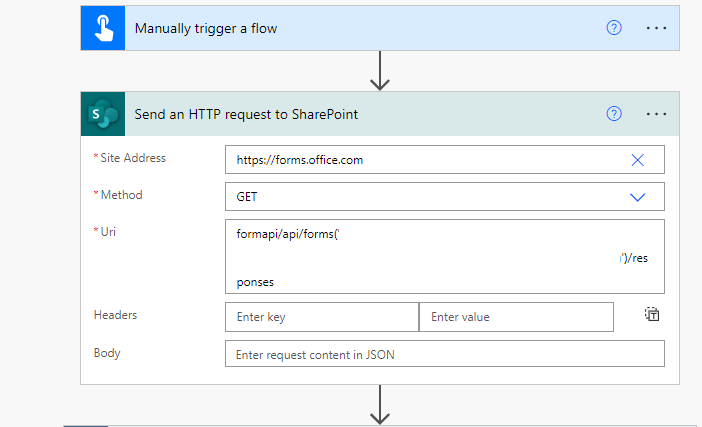Switch Headers to text mode icon
The height and width of the screenshot is (427, 702).
[652, 315]
